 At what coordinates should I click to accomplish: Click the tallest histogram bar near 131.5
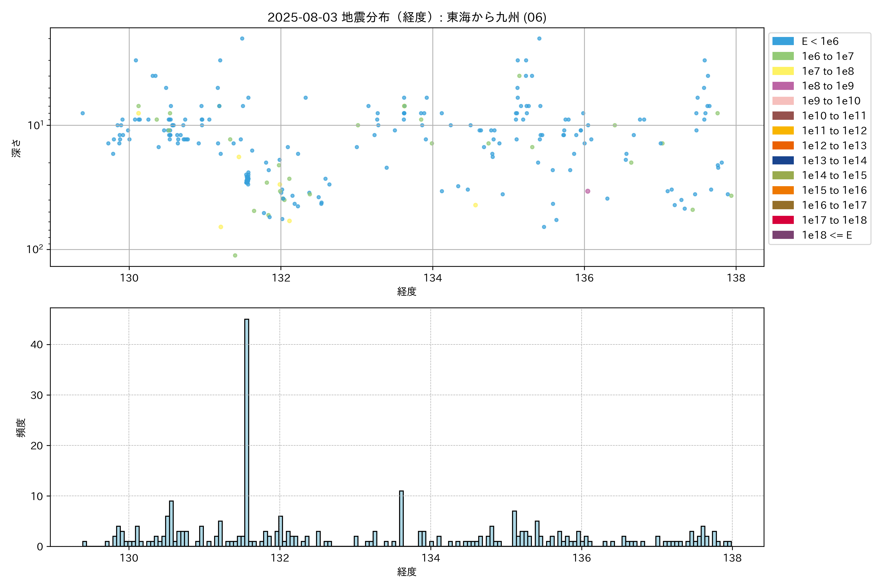coord(247,431)
